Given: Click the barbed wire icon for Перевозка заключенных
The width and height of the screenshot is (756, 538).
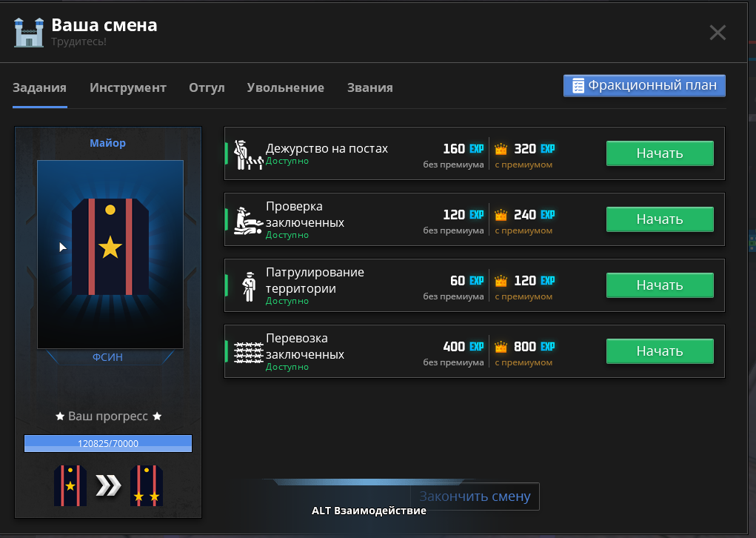Looking at the screenshot, I should (x=247, y=352).
